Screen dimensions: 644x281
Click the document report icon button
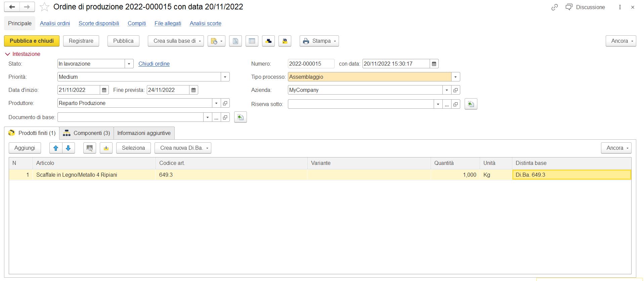click(x=235, y=41)
